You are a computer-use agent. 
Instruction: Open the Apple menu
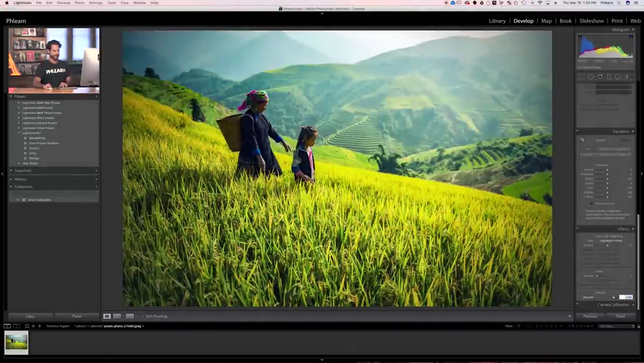click(7, 3)
